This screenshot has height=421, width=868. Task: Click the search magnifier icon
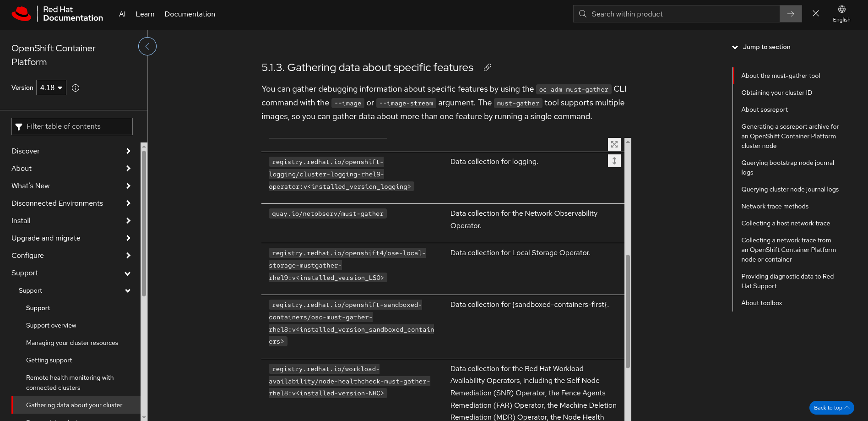[582, 14]
